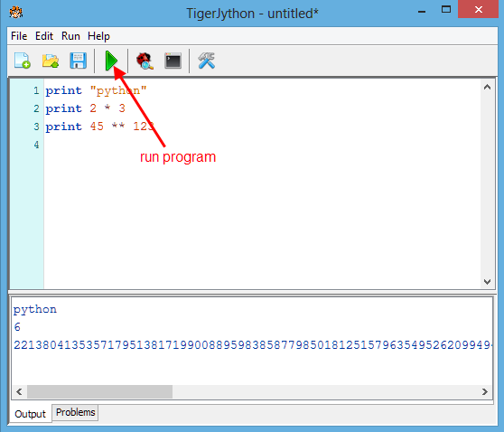Open the console window icon

click(173, 61)
